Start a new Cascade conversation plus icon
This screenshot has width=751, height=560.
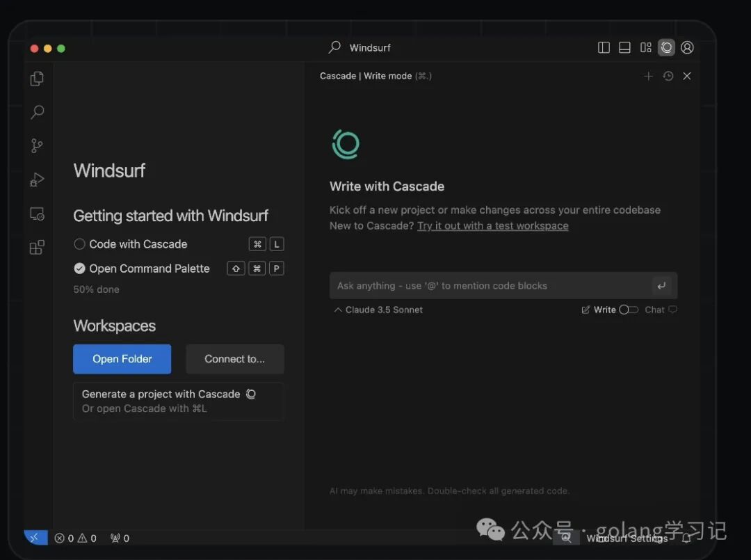pyautogui.click(x=648, y=76)
